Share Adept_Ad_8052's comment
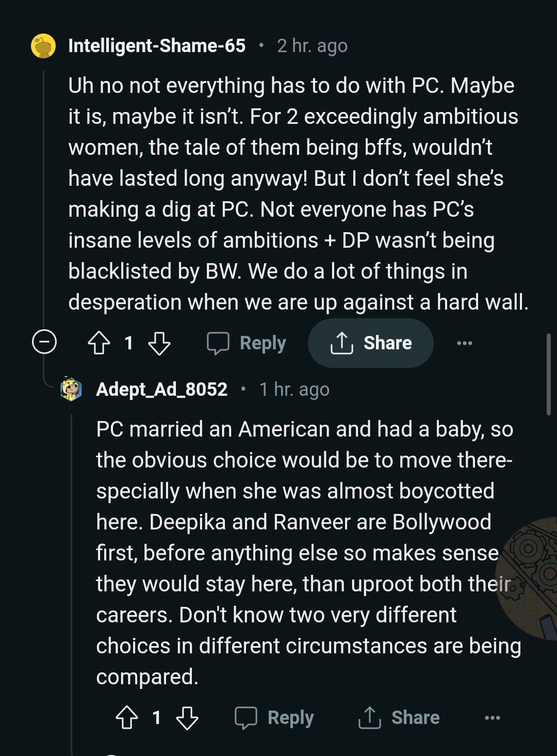The width and height of the screenshot is (557, 756). [x=399, y=718]
